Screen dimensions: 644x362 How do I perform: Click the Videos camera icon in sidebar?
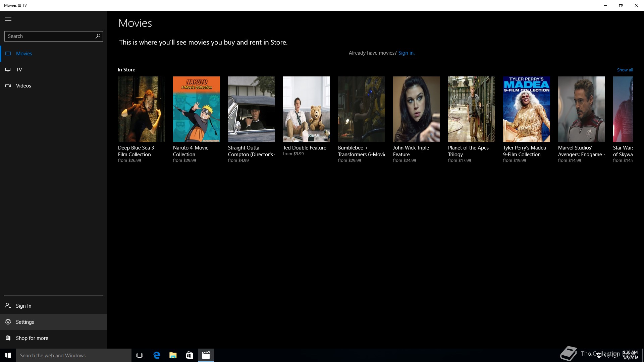[8, 86]
